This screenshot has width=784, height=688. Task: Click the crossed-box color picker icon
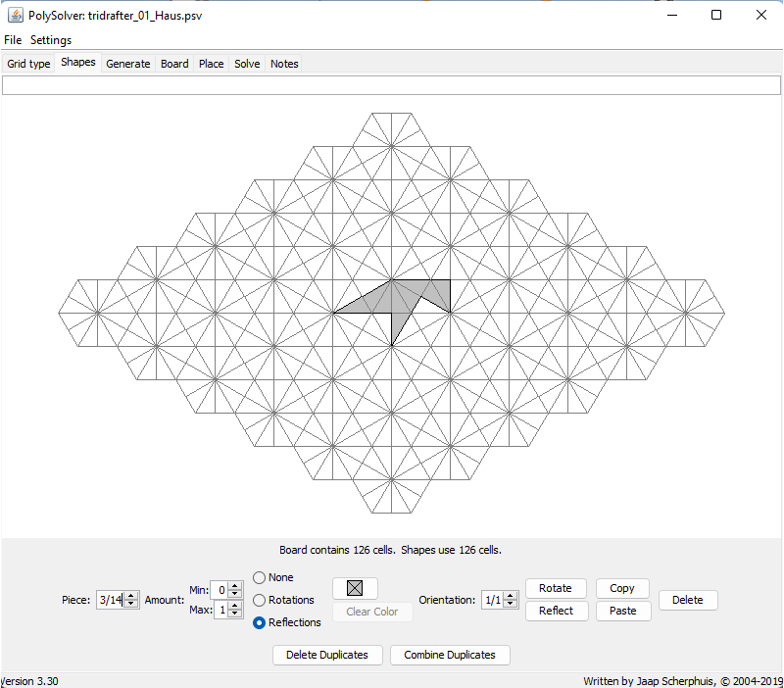355,588
